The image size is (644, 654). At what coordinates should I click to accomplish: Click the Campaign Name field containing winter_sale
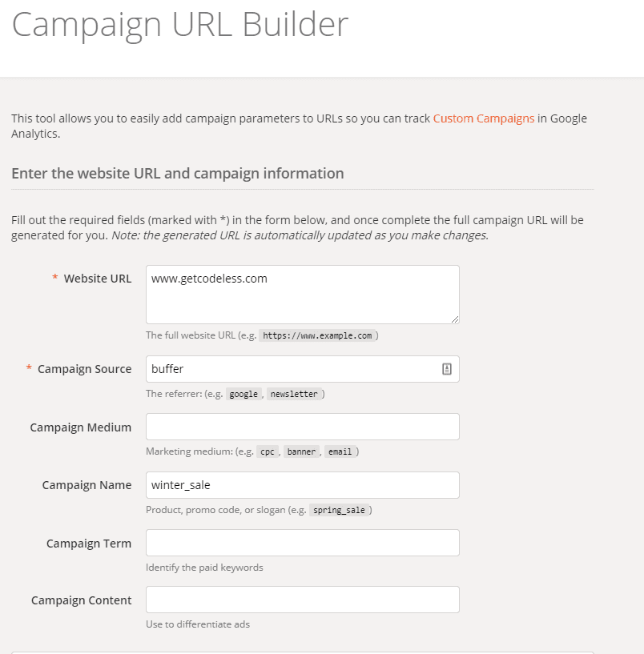[302, 484]
